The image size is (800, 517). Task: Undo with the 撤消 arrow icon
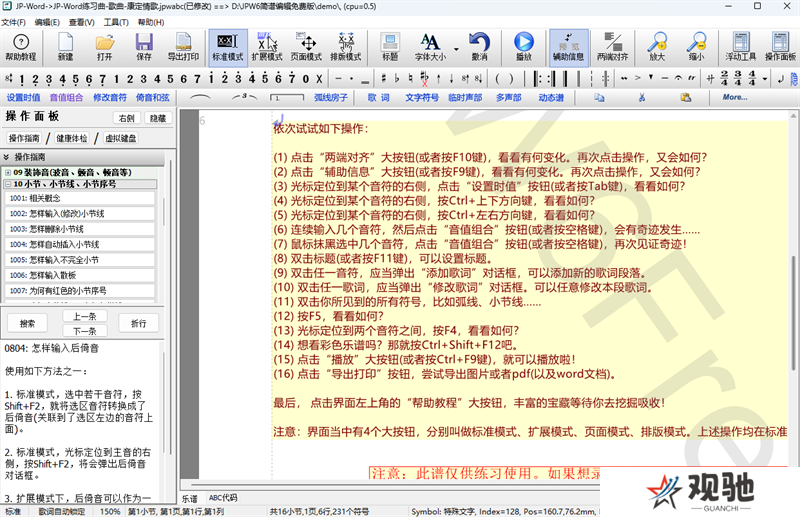point(479,47)
